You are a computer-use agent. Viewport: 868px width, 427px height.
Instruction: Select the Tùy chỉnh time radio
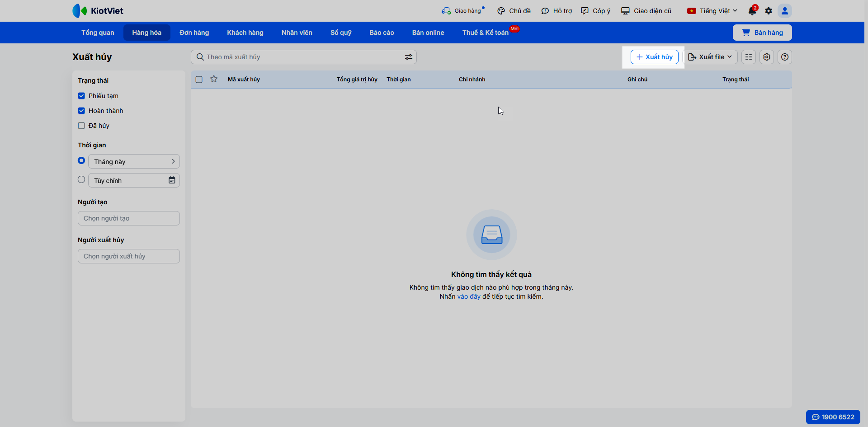coord(81,179)
